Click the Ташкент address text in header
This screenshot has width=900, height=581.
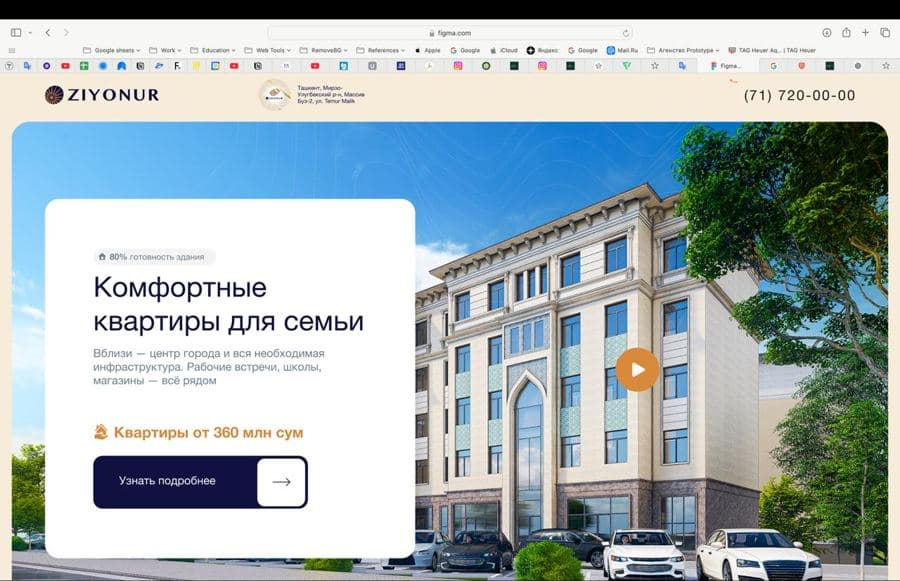coord(331,94)
